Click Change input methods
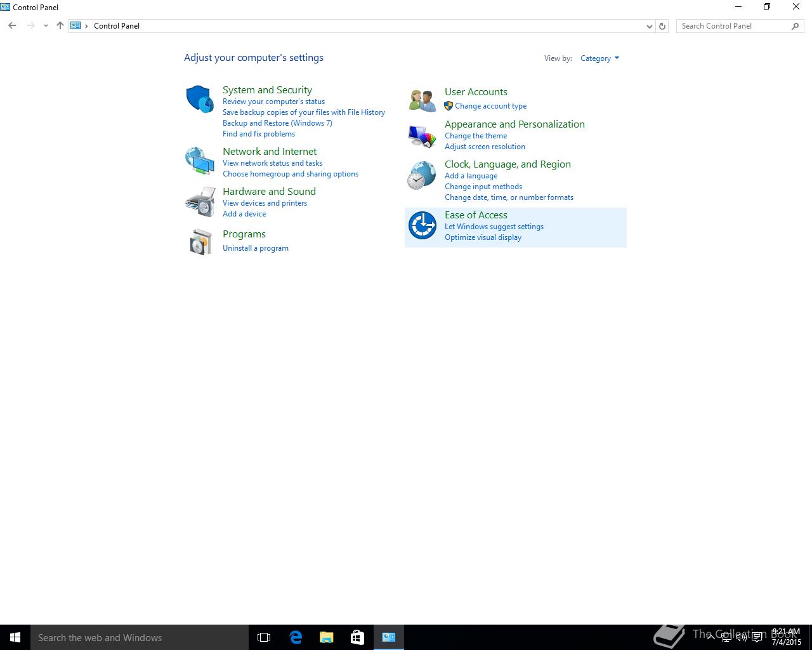The height and width of the screenshot is (650, 812). [483, 187]
